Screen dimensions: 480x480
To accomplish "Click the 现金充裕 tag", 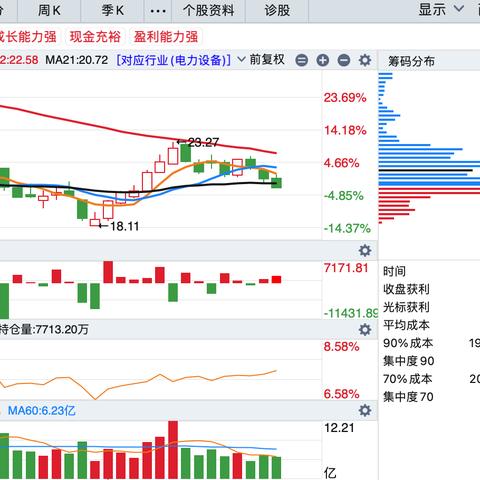I will click(x=95, y=37).
